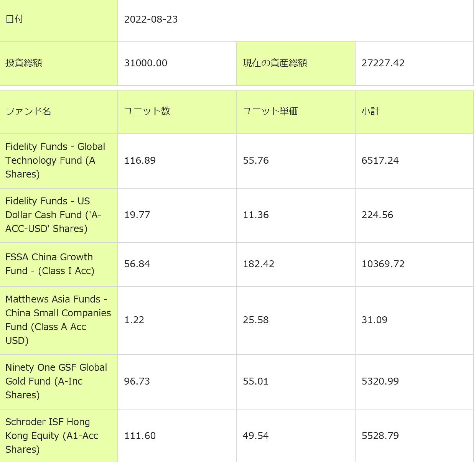Image resolution: width=476 pixels, height=462 pixels.
Task: Select Matthews Asia China Small Companies Fund
Action: (58, 320)
